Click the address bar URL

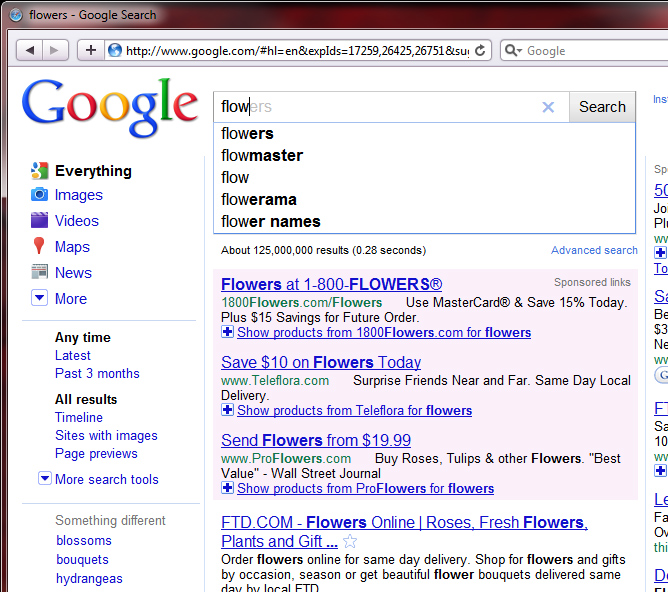click(x=297, y=51)
